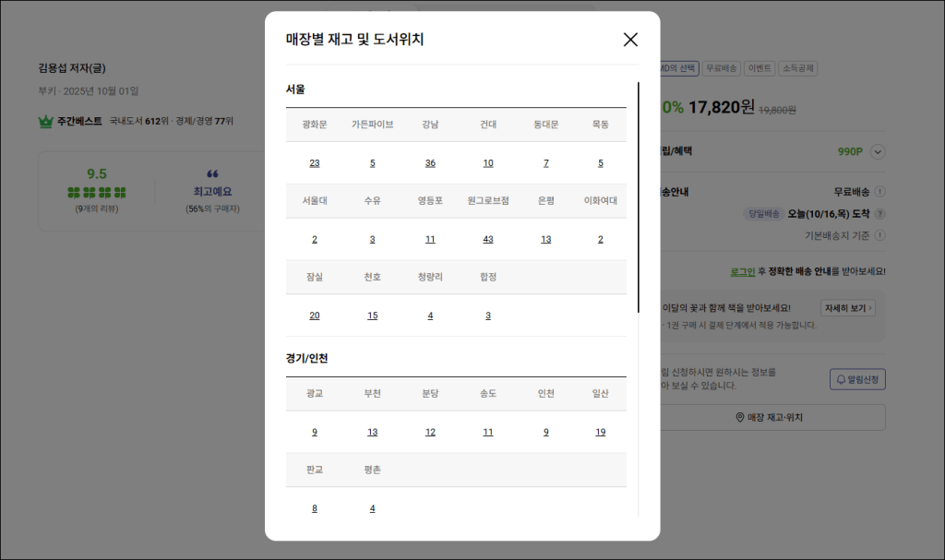Click the question mark icon beside arrival date
Screen dimensions: 945x560
pos(879,213)
